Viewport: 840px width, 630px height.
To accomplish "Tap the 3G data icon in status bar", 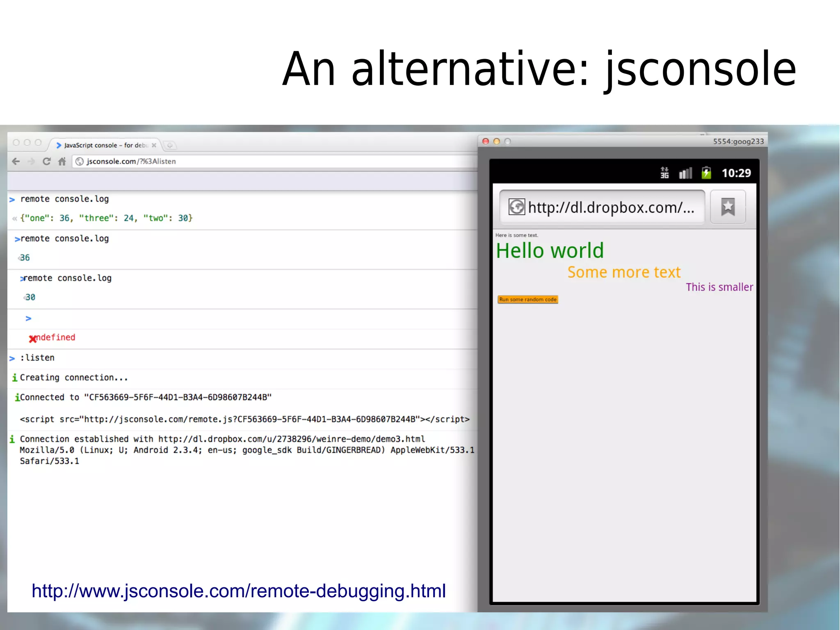I will [664, 173].
